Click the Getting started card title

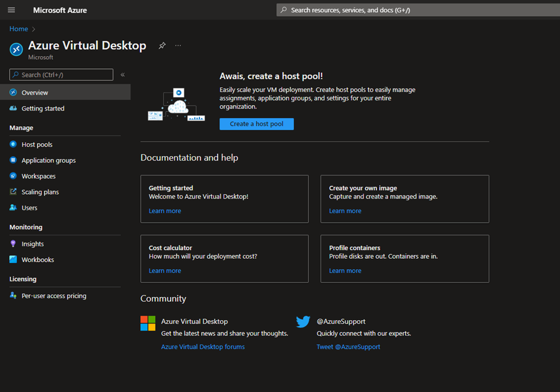(171, 188)
